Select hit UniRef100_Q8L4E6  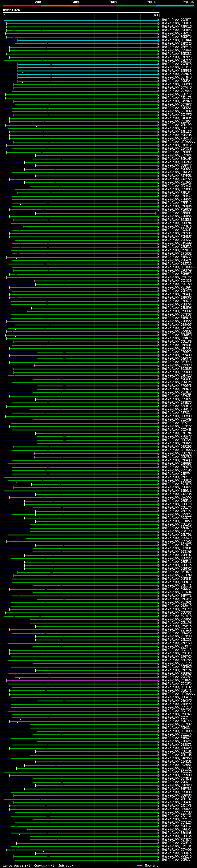point(177,697)
